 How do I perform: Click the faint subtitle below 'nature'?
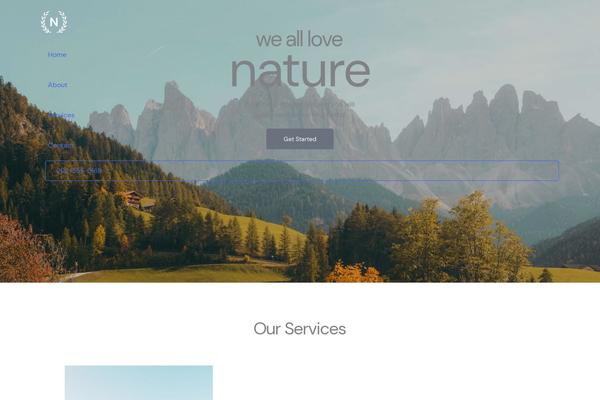tap(300, 104)
